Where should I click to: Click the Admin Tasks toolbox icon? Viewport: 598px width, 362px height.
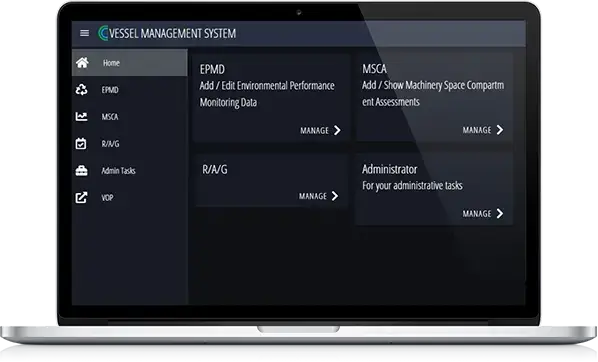point(81,171)
